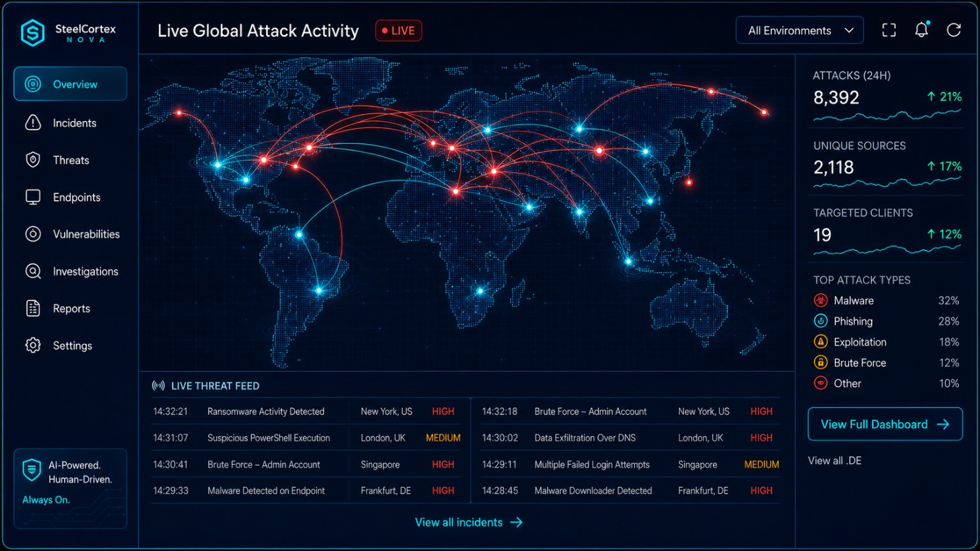Click the View all .DE link

point(835,460)
